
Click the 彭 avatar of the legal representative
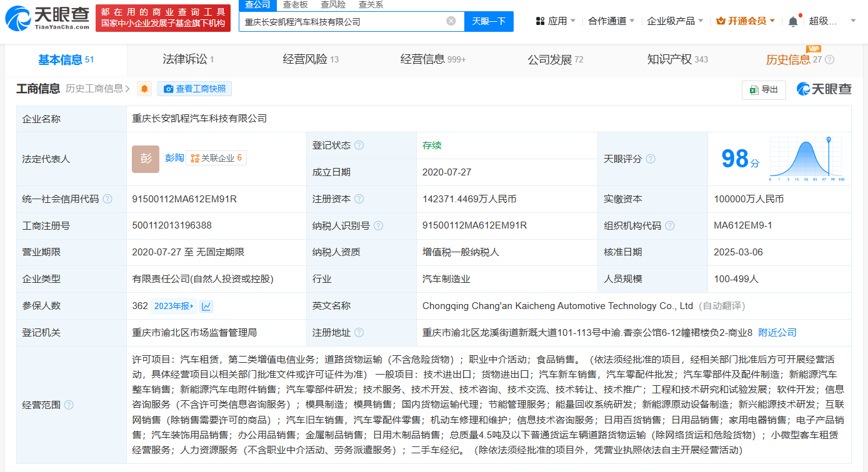[x=146, y=159]
